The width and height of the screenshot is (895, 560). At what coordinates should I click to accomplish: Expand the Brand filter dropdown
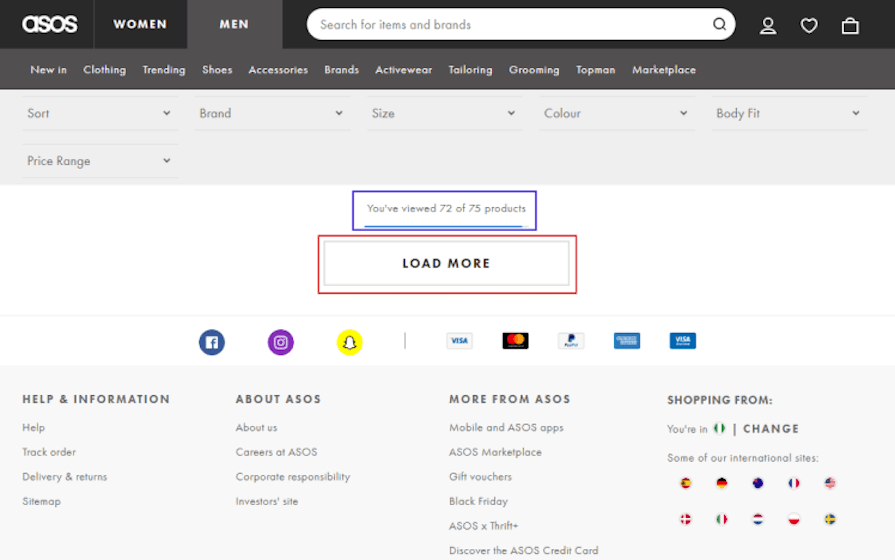pos(272,113)
